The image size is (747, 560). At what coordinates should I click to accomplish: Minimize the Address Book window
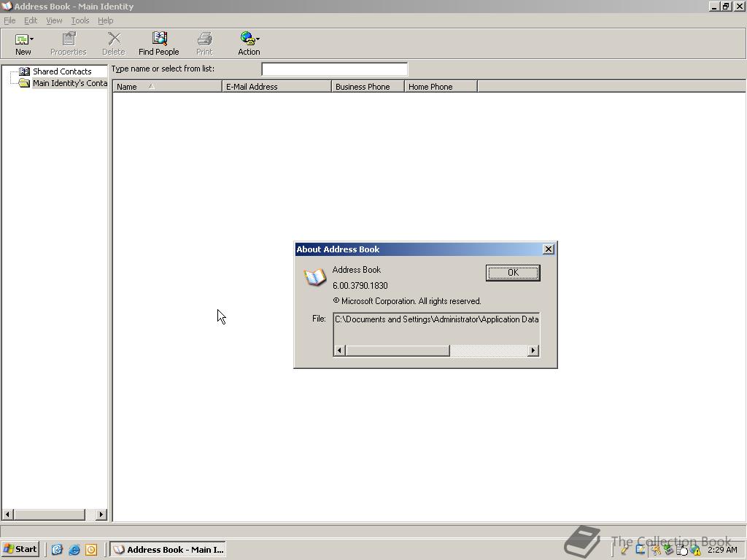pyautogui.click(x=714, y=6)
